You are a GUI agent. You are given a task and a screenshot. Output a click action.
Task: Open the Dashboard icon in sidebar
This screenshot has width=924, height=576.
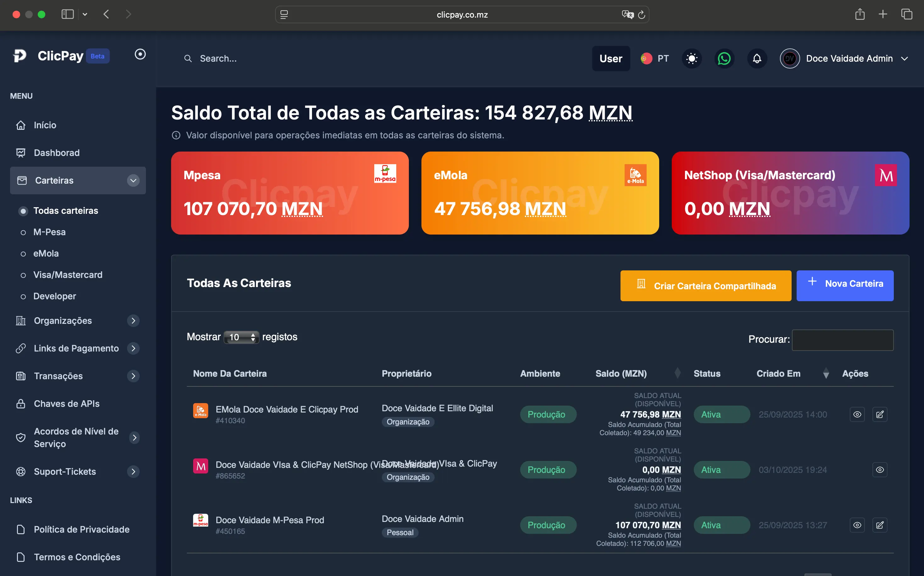coord(21,152)
